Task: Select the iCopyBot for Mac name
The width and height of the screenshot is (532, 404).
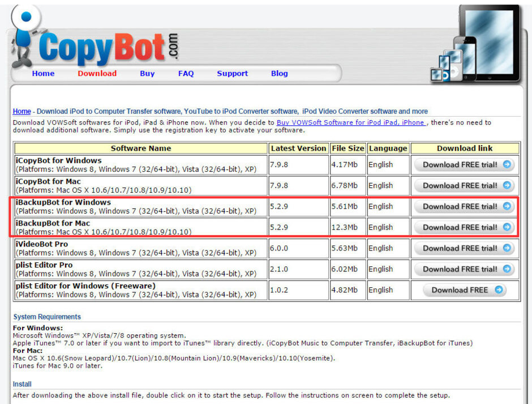Action: coord(48,181)
